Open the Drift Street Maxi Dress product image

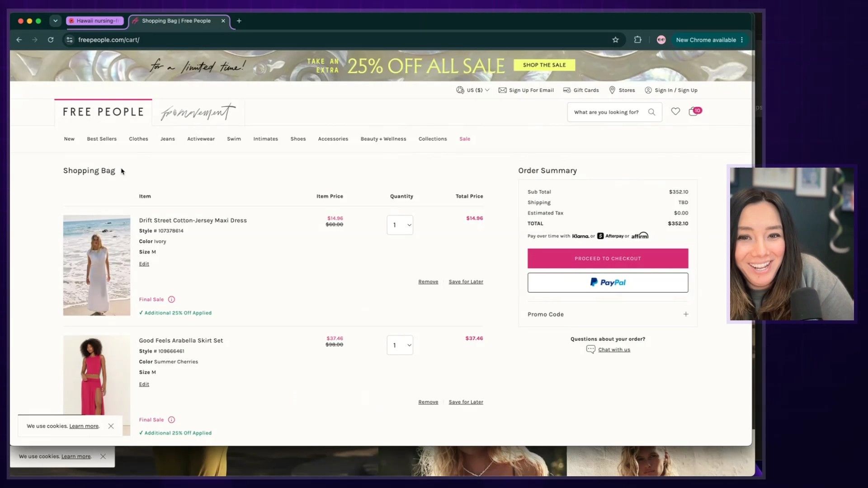point(97,265)
